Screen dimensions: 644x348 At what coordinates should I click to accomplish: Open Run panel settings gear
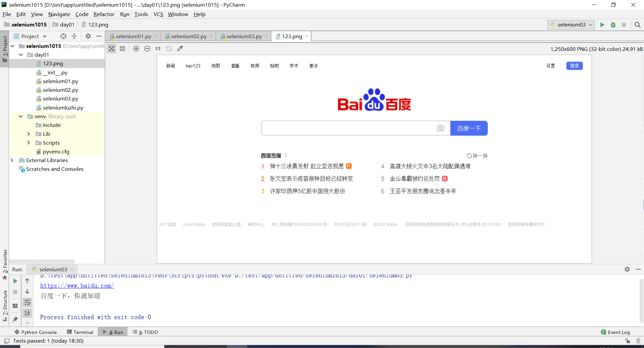(x=627, y=269)
